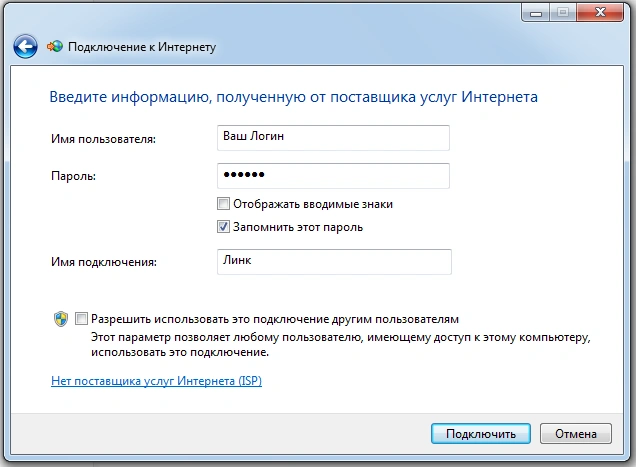The width and height of the screenshot is (636, 467).
Task: Enable 'Отображать вводимые знаки' checkbox
Action: click(x=223, y=204)
